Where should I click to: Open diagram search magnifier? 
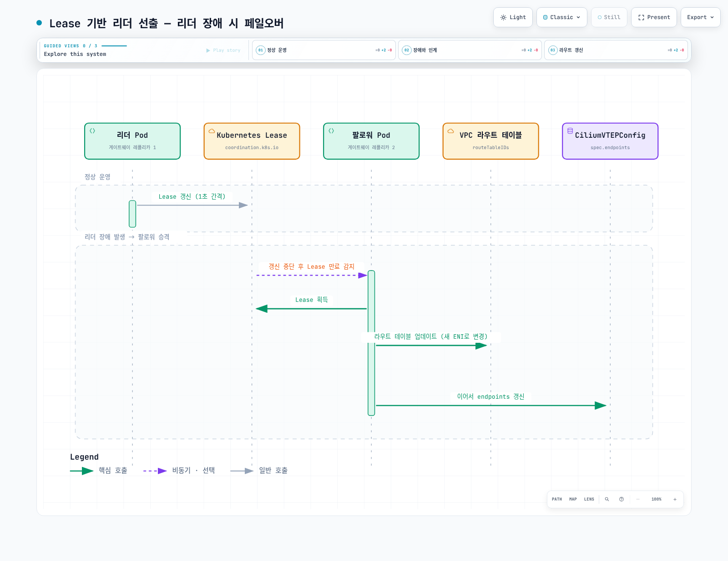(x=607, y=499)
